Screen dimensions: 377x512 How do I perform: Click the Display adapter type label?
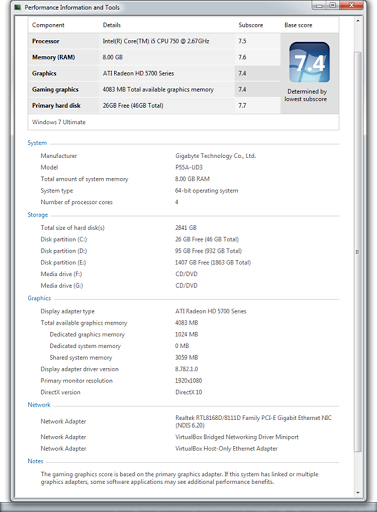pyautogui.click(x=68, y=311)
